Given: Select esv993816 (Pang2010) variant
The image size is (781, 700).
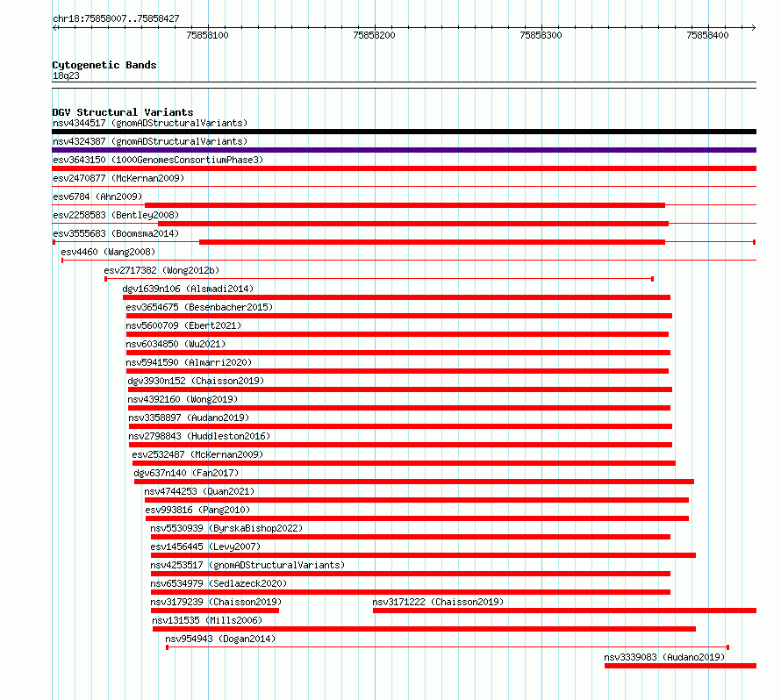Looking at the screenshot, I should tap(197, 510).
